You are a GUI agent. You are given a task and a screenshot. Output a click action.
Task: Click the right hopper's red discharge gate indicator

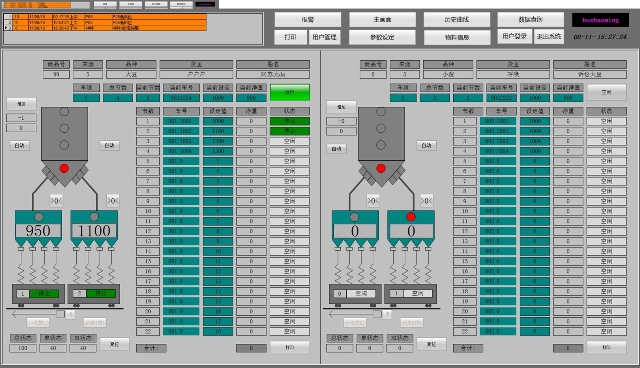coord(381,168)
